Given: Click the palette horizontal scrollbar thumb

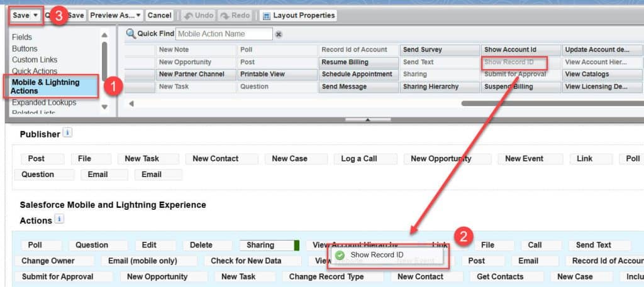Looking at the screenshot, I should (x=552, y=104).
